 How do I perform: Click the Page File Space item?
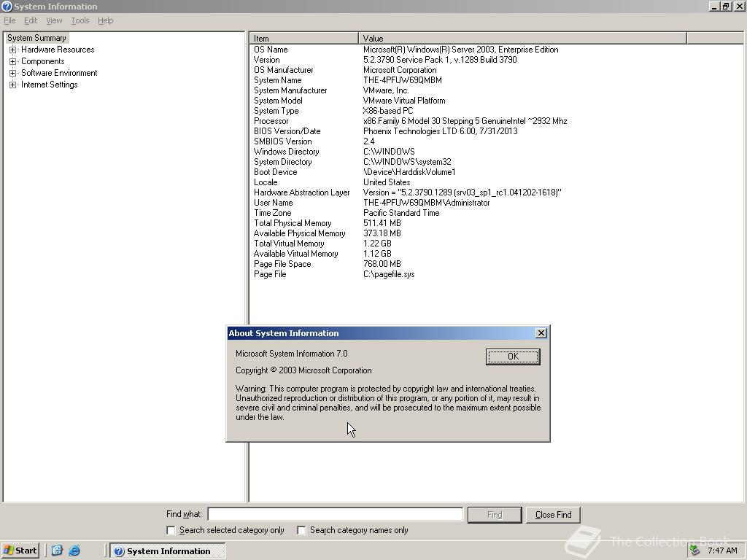coord(282,264)
